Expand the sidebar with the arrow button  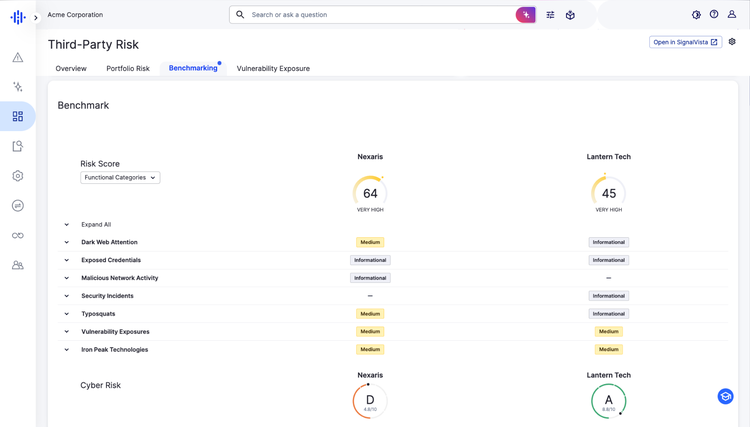point(35,18)
